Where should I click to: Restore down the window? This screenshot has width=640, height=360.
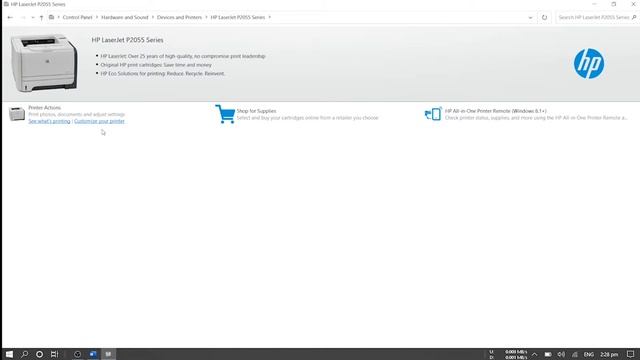click(613, 4)
